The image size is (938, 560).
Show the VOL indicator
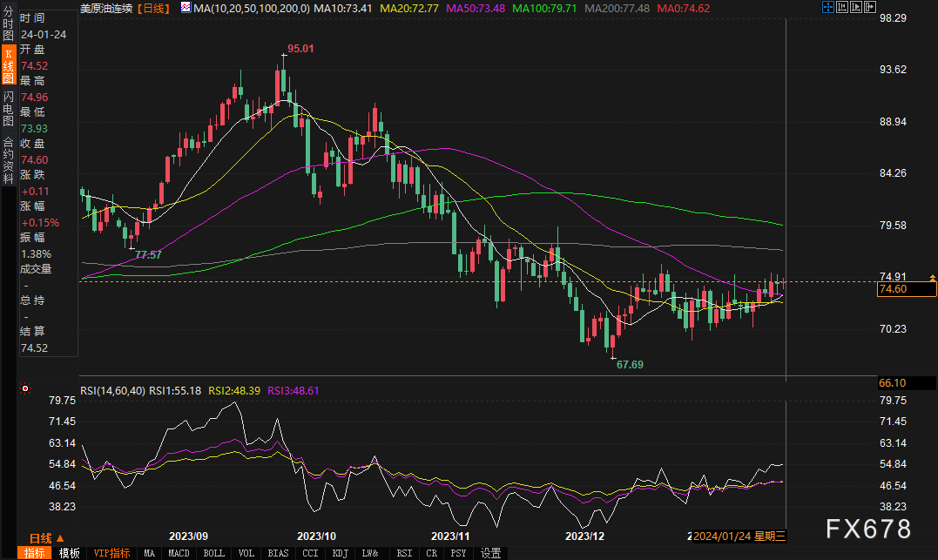[x=246, y=553]
